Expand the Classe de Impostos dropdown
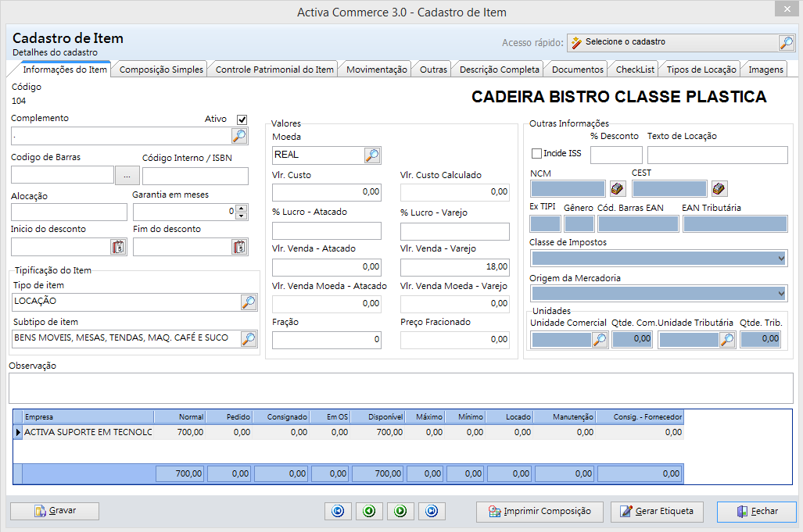This screenshot has width=803, height=532. coord(781,258)
